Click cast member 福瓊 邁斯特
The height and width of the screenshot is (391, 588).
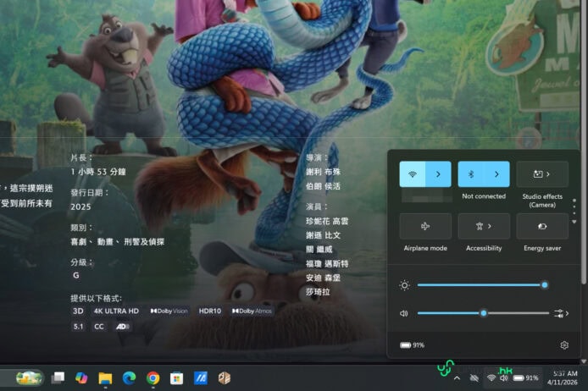click(x=327, y=264)
